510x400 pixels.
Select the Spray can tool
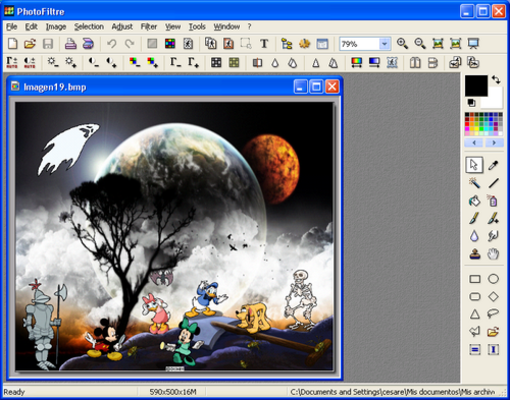pyautogui.click(x=493, y=201)
